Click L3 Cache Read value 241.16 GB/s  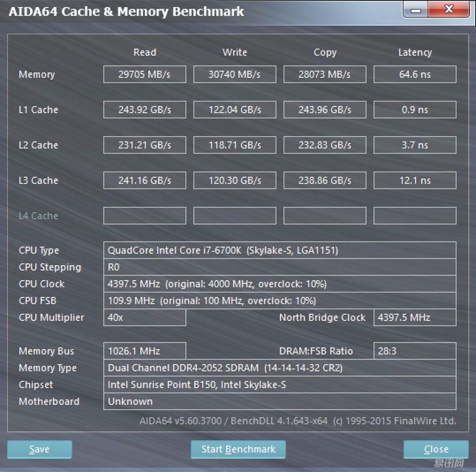[x=145, y=181]
